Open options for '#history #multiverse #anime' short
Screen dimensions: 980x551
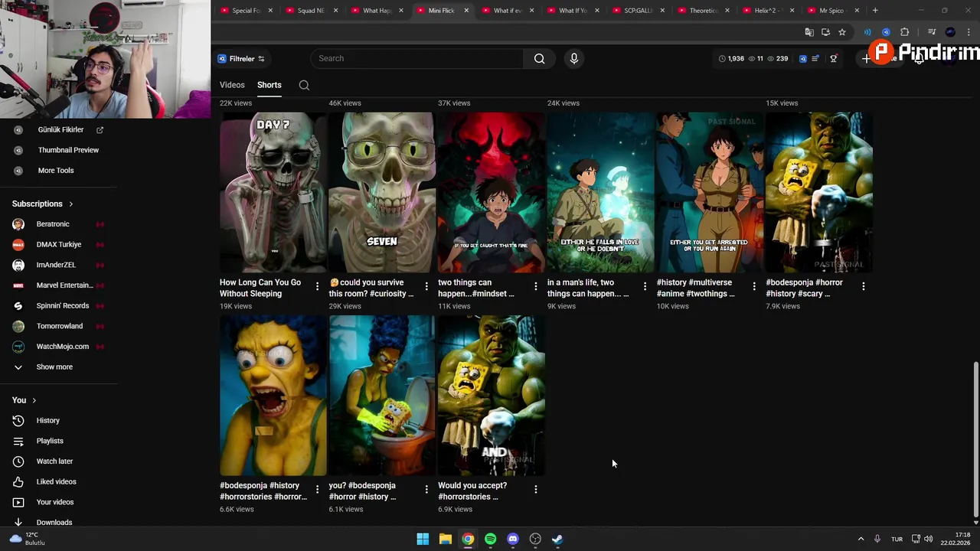(x=754, y=286)
